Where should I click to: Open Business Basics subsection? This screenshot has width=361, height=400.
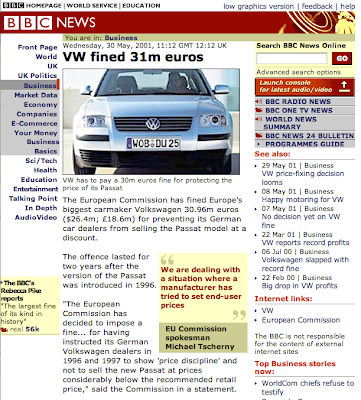43,146
